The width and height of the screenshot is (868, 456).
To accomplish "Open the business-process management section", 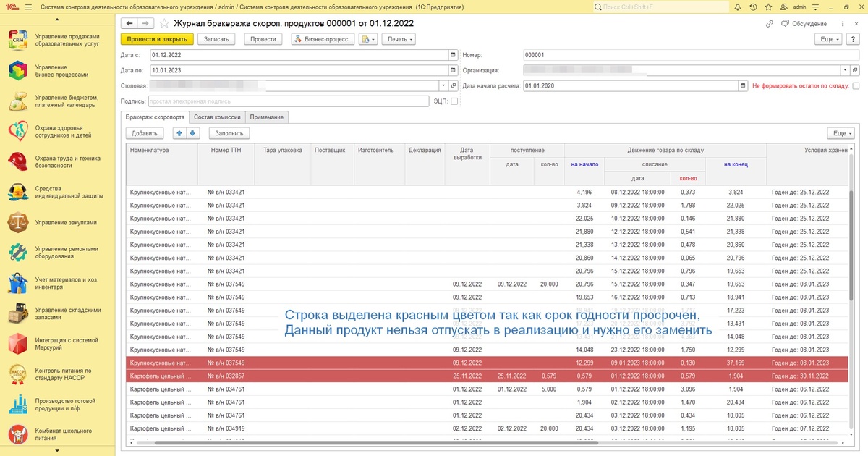I will coord(57,71).
